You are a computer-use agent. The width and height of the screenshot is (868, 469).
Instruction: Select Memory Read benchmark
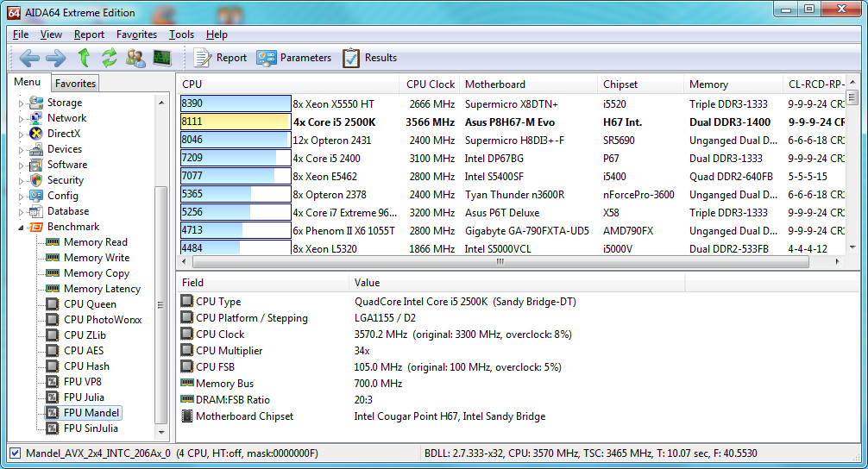coord(95,242)
